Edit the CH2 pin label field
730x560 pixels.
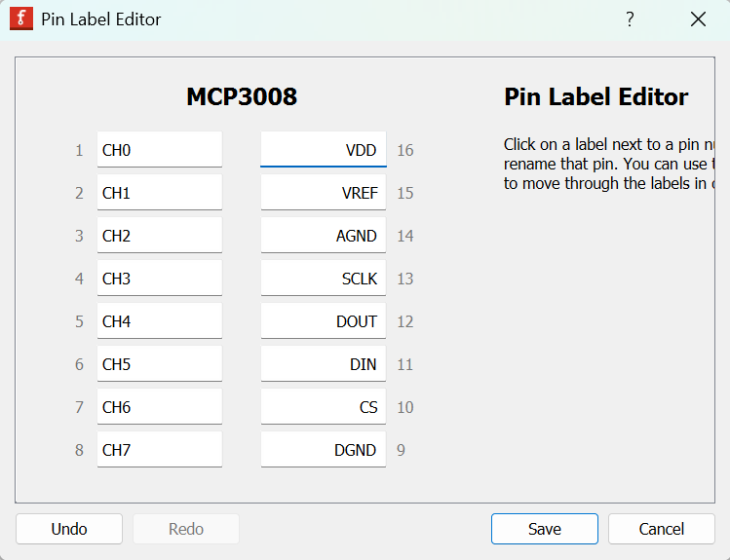click(x=160, y=235)
